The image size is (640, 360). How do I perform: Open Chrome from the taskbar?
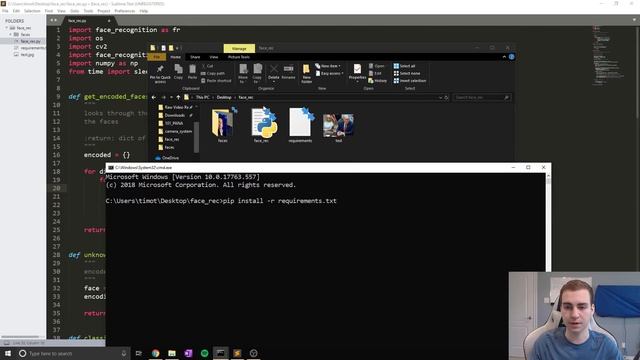click(156, 353)
